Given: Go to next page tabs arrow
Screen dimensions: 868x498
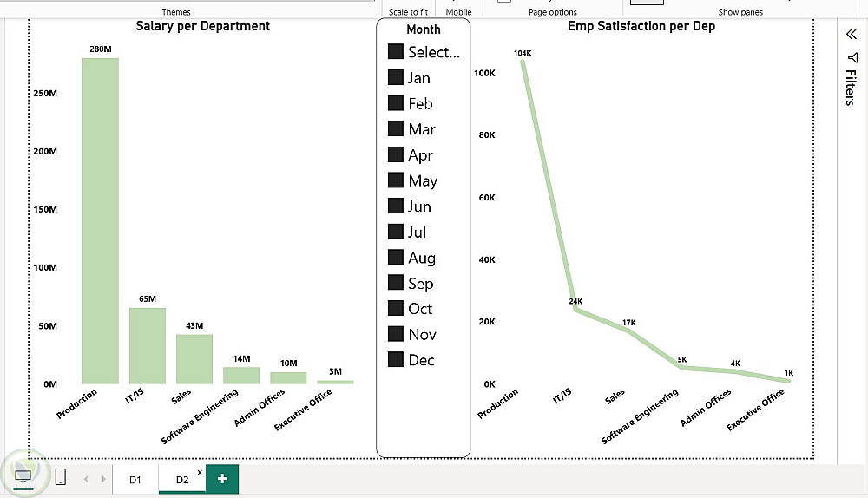Looking at the screenshot, I should click(x=103, y=479).
